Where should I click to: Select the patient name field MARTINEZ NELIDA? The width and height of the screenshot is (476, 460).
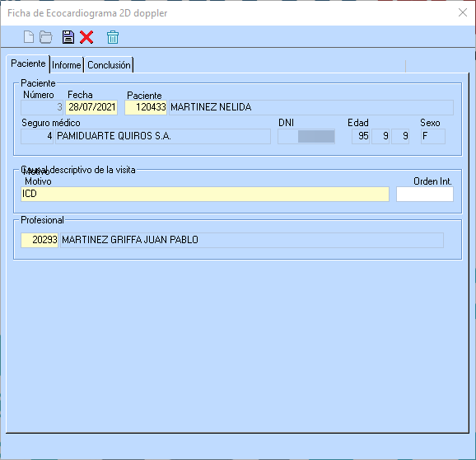(311, 107)
